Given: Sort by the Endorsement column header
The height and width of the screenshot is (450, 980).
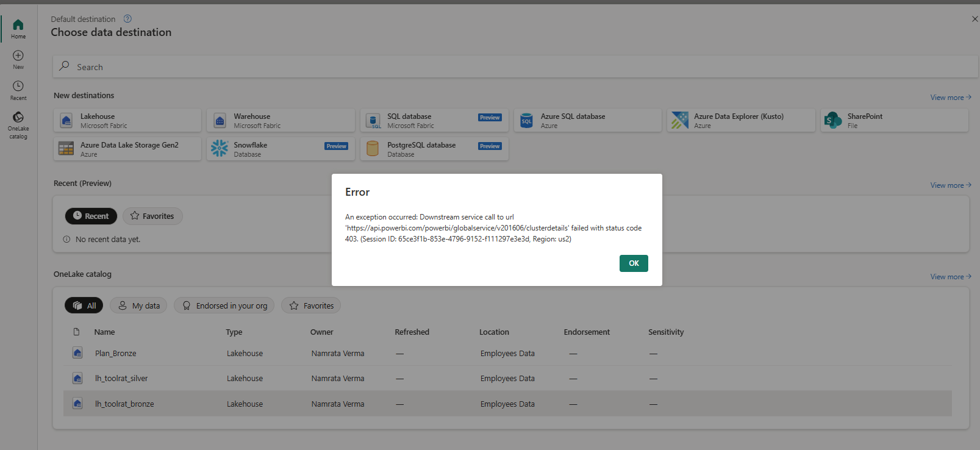Looking at the screenshot, I should tap(587, 332).
